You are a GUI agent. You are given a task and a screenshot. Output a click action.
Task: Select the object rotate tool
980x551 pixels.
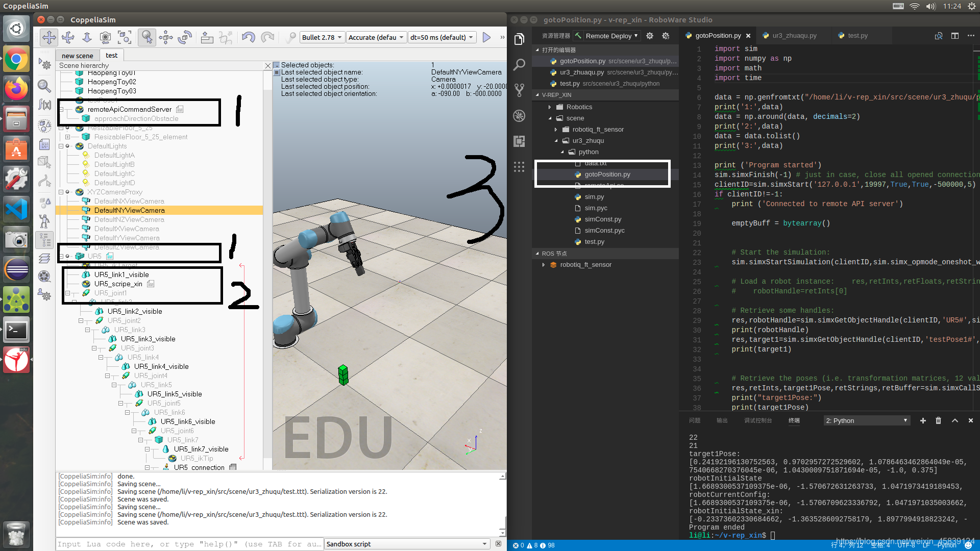(x=185, y=37)
